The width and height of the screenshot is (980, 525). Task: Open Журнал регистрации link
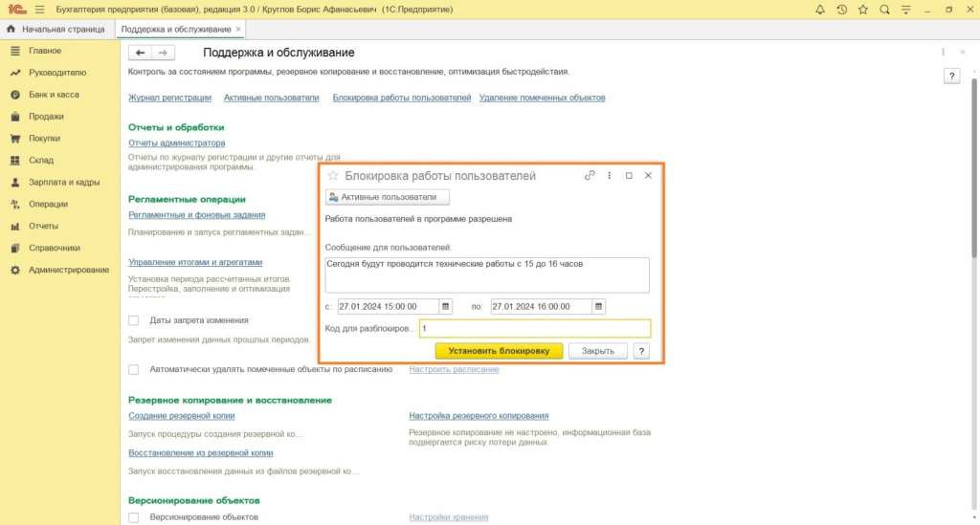[169, 98]
